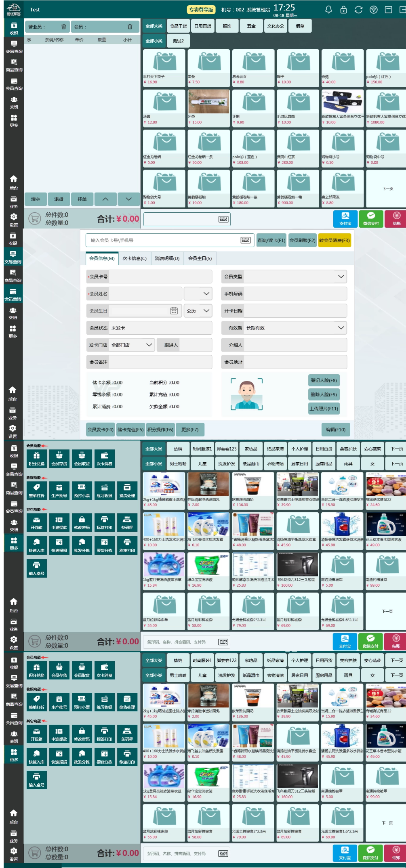This screenshot has height=868, width=406.
Task: Click the member face avatar picture
Action: [x=246, y=394]
